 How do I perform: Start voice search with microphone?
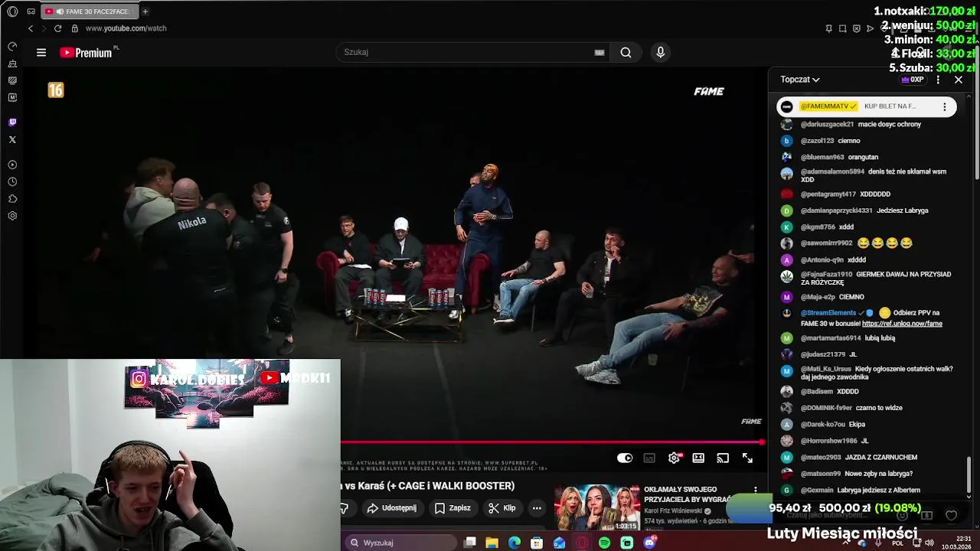660,52
